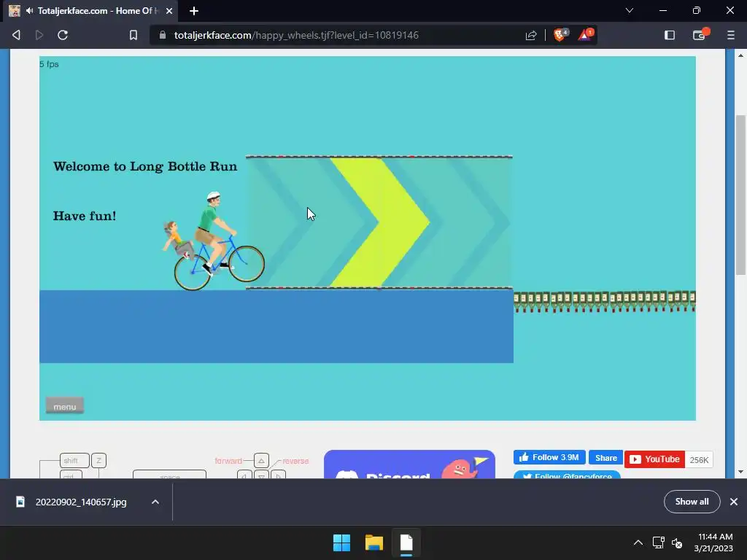Open the Brave wallet icon
Viewport: 747px width, 560px height.
tap(700, 34)
